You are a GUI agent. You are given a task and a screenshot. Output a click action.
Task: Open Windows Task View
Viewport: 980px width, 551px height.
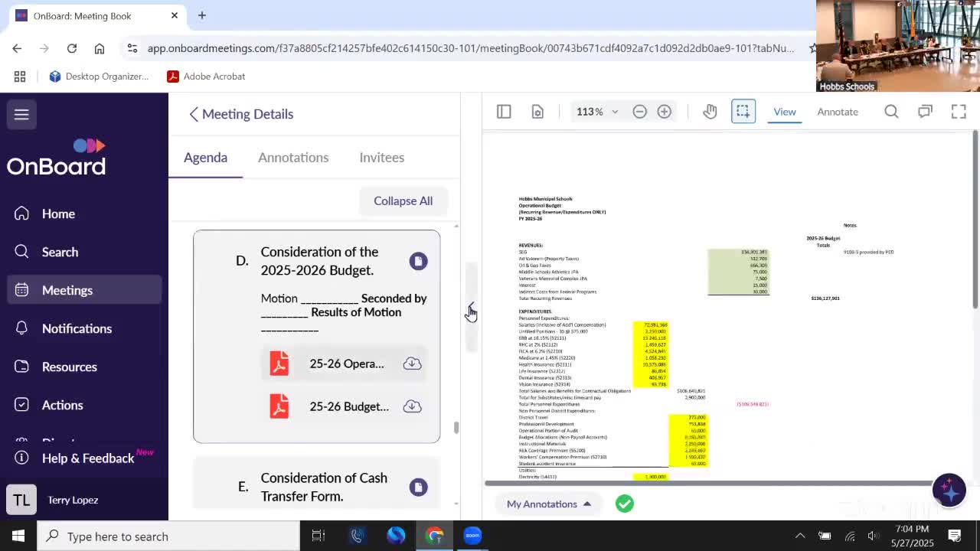click(318, 536)
